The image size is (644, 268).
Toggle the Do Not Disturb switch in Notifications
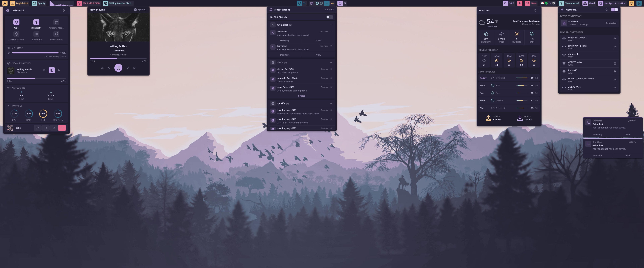pos(330,17)
